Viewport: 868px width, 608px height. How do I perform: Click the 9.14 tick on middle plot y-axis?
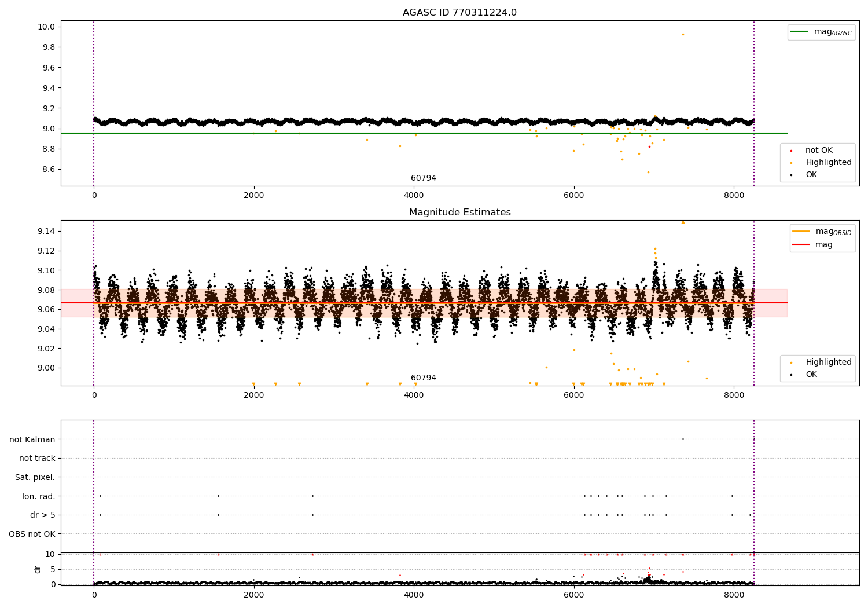[47, 232]
